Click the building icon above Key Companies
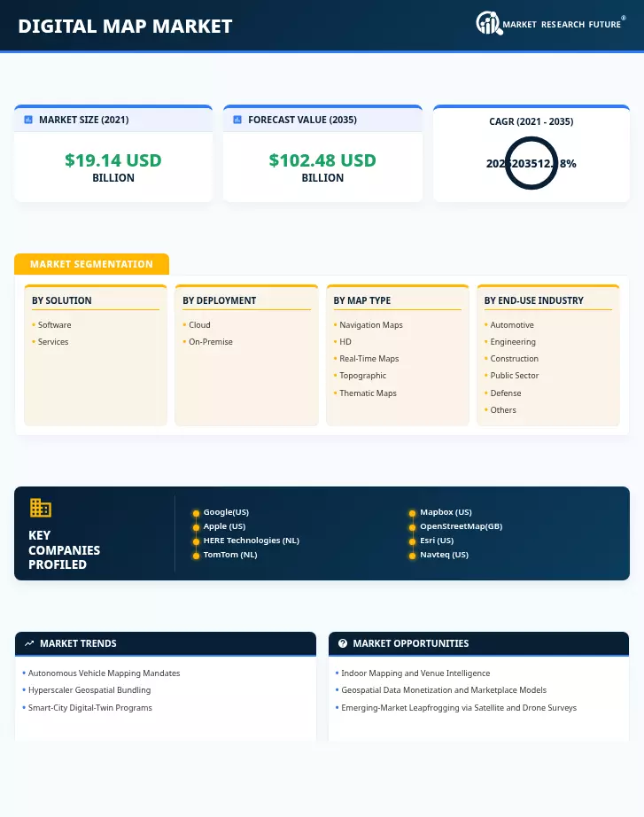 pyautogui.click(x=41, y=508)
